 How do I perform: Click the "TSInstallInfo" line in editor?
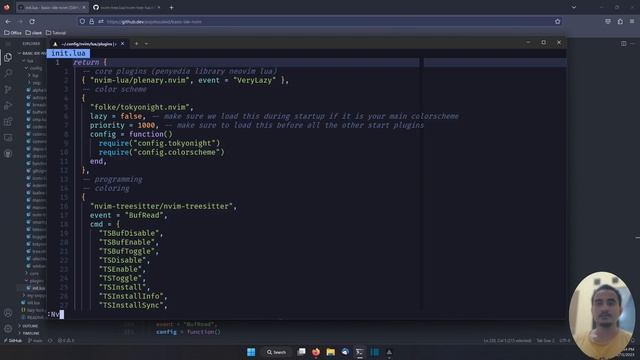coord(133,296)
